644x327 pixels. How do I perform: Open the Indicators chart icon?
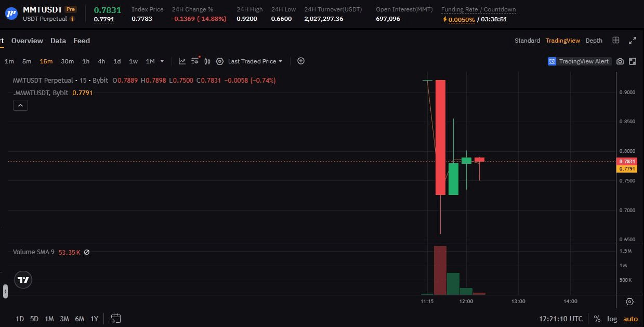[182, 61]
